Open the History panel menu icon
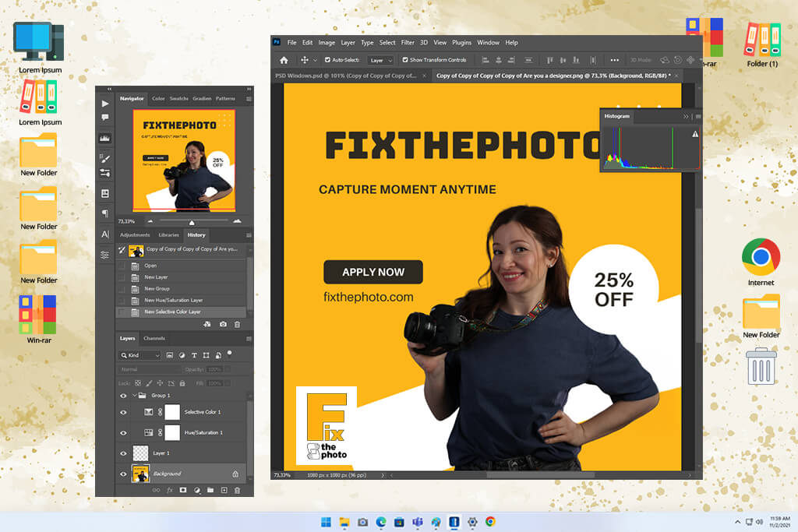This screenshot has width=798, height=532. point(249,235)
